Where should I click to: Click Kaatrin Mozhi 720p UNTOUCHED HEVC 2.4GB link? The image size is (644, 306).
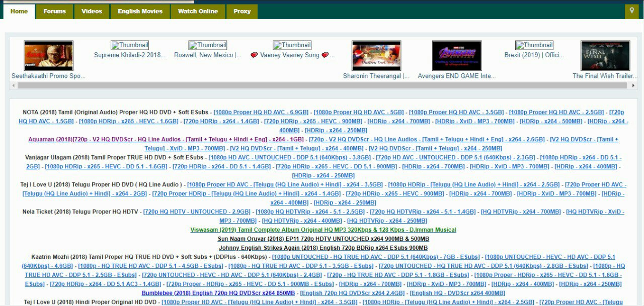pyautogui.click(x=232, y=275)
